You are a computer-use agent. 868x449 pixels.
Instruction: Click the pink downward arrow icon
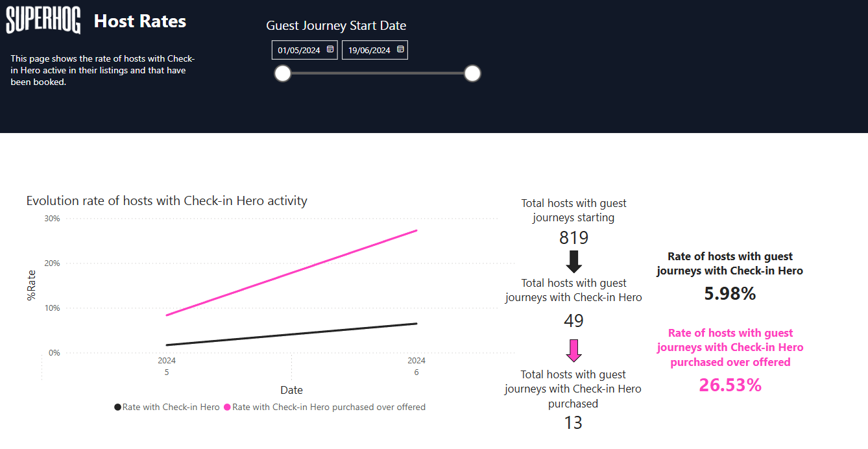click(x=573, y=350)
